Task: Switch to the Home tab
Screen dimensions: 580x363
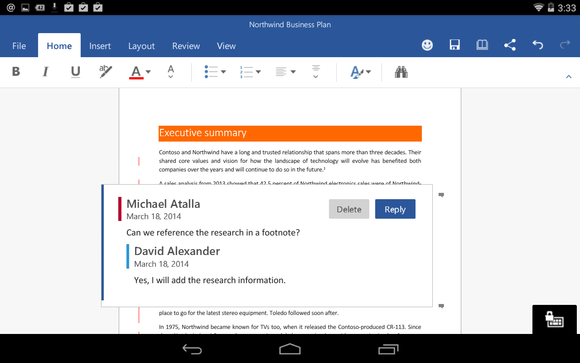Action: [59, 46]
